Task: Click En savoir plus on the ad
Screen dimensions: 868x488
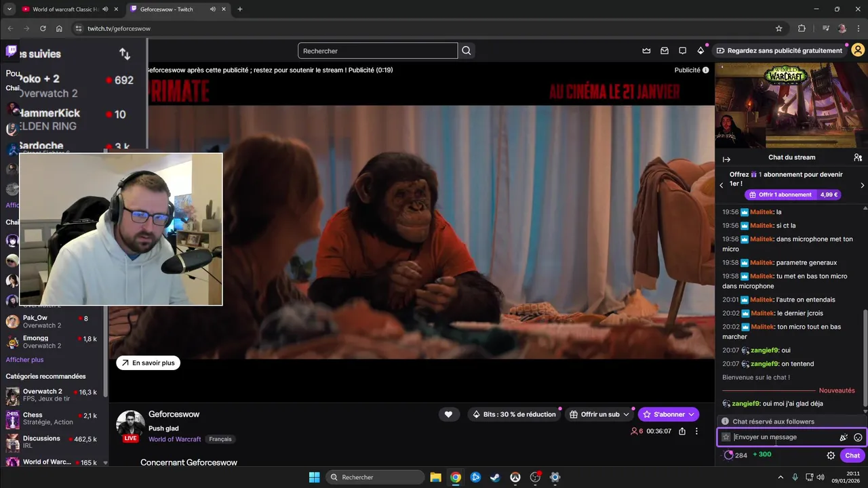Action: coord(148,363)
